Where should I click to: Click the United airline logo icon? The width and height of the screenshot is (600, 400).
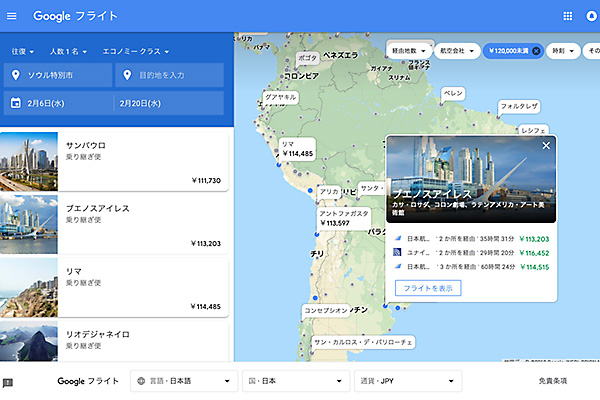pos(397,253)
